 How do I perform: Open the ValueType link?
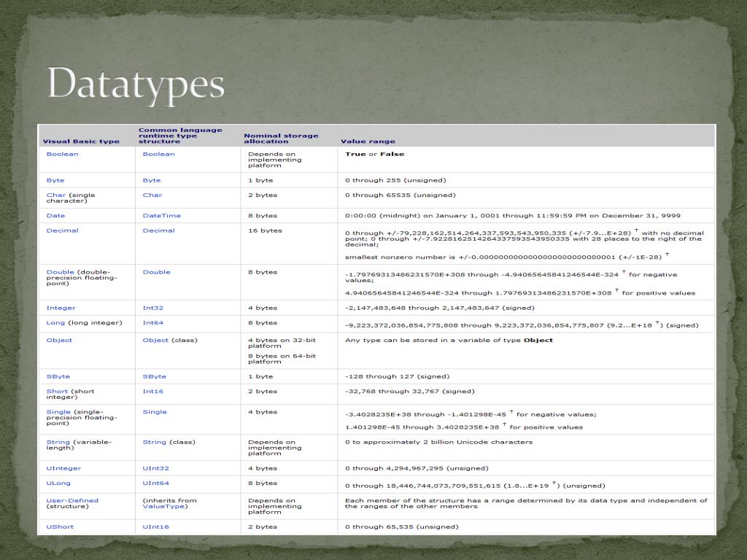163,506
